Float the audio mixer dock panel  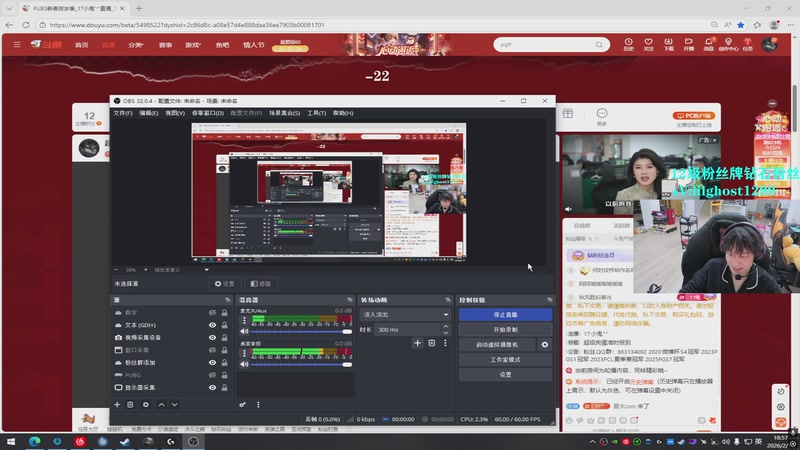coord(349,300)
